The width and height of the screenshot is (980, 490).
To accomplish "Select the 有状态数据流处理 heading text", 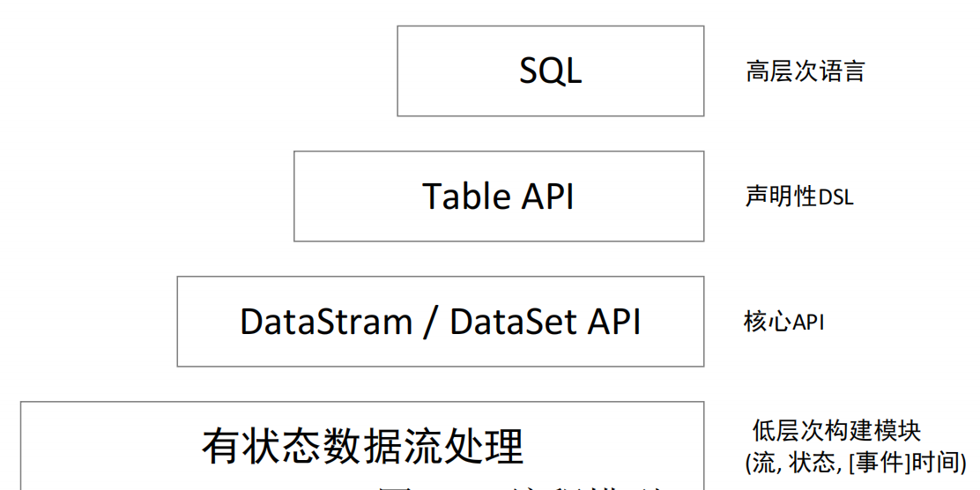I will pyautogui.click(x=362, y=446).
